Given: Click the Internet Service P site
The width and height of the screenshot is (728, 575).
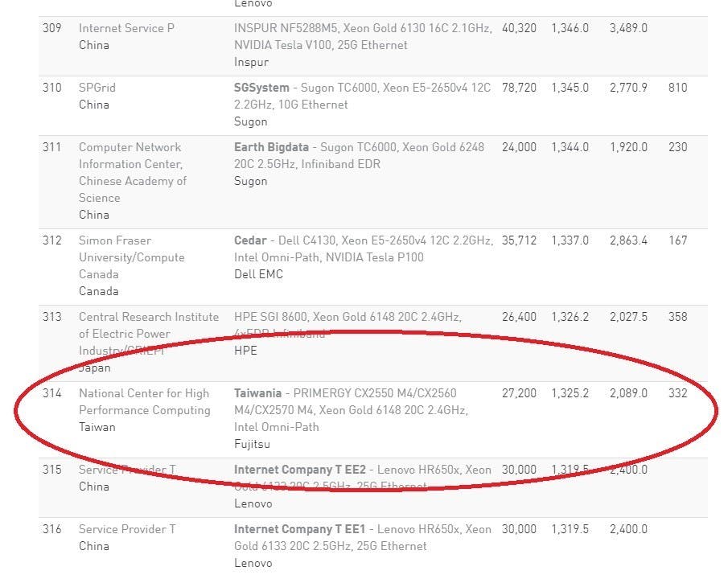Looking at the screenshot, I should tap(126, 28).
